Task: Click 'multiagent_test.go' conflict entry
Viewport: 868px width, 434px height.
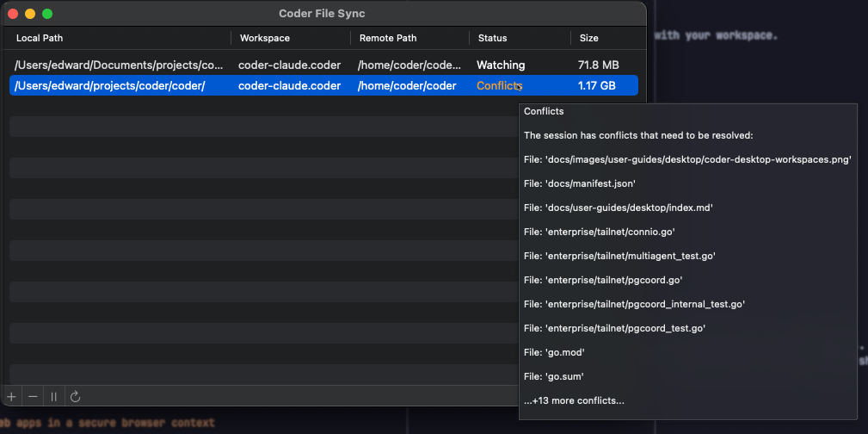Action: 620,256
